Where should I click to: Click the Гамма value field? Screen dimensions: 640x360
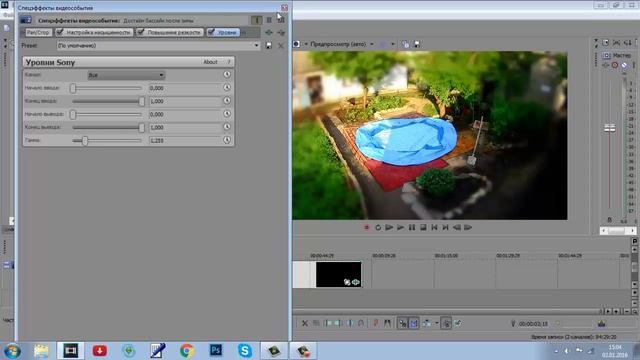(x=184, y=140)
